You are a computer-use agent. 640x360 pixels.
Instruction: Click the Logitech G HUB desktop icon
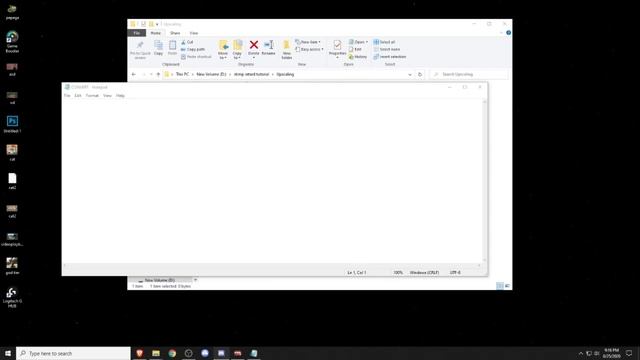coord(12,297)
